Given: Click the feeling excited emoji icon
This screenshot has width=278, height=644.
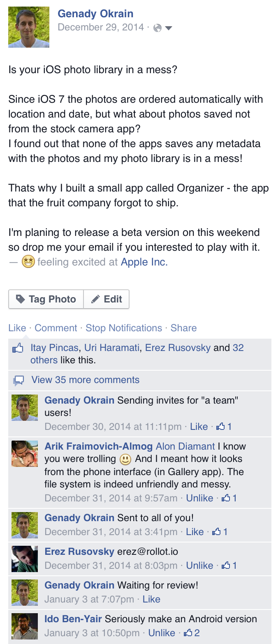Looking at the screenshot, I should click(x=28, y=261).
